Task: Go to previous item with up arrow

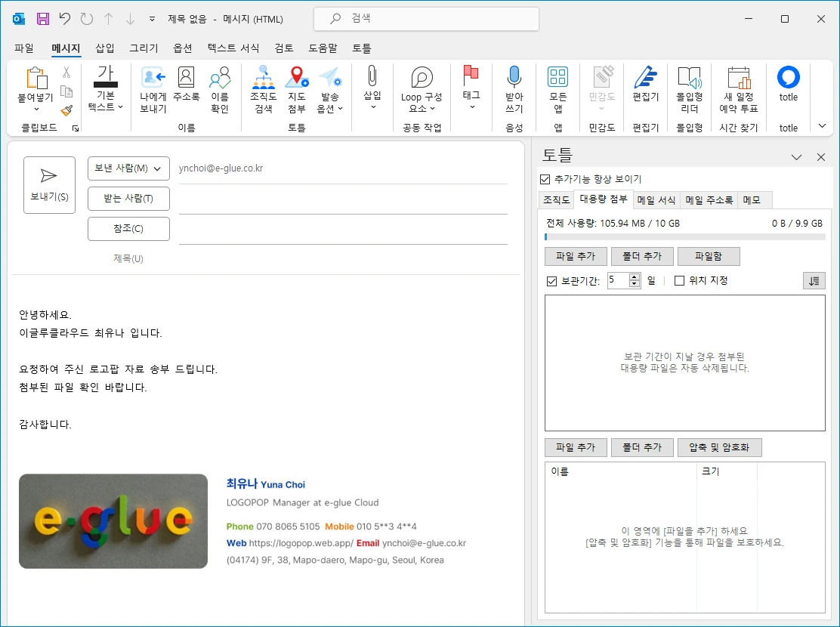Action: pyautogui.click(x=108, y=19)
